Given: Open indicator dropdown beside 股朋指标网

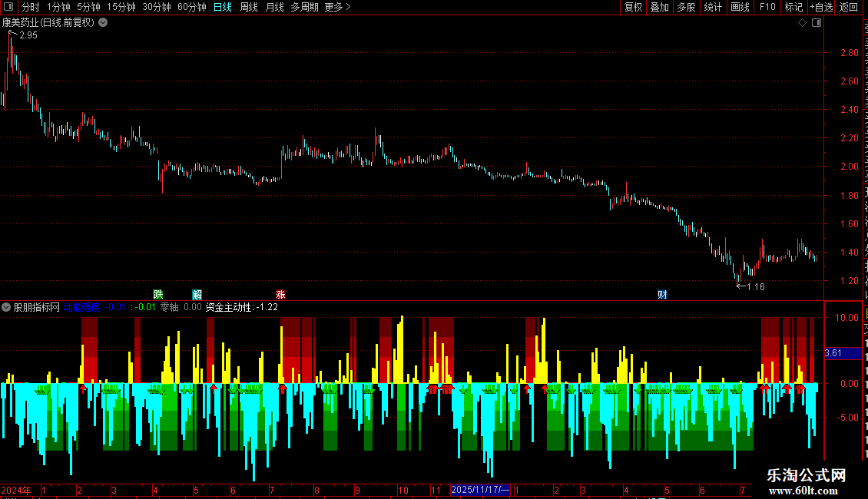Looking at the screenshot, I should coord(6,307).
